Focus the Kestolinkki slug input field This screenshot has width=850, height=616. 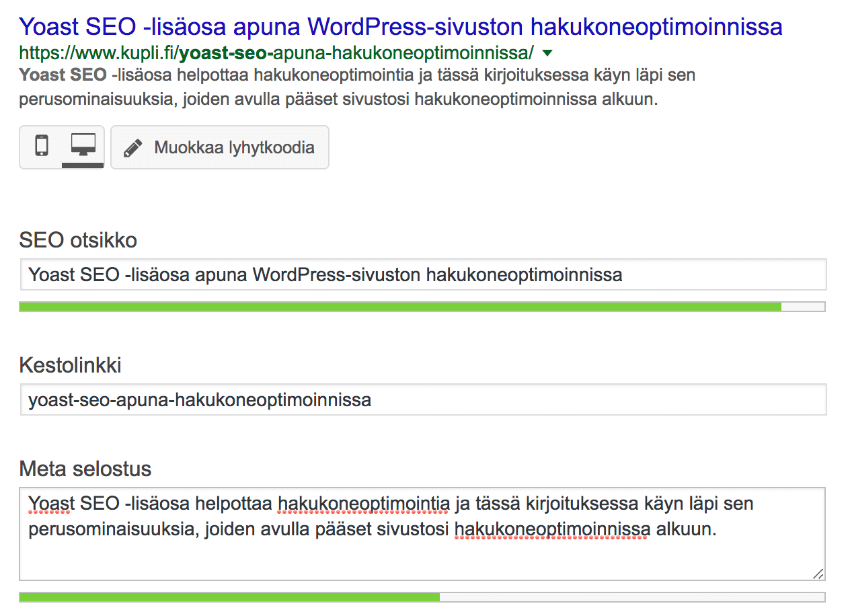(x=423, y=400)
